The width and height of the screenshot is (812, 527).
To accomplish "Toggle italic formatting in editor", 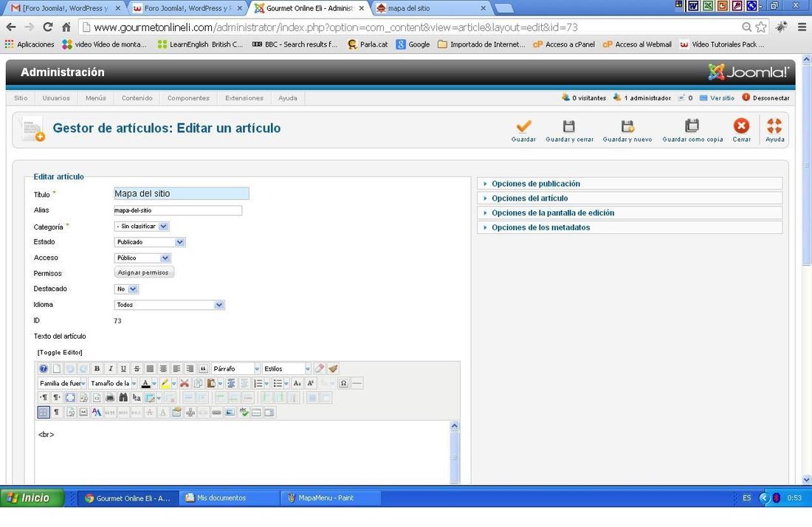I will point(110,368).
